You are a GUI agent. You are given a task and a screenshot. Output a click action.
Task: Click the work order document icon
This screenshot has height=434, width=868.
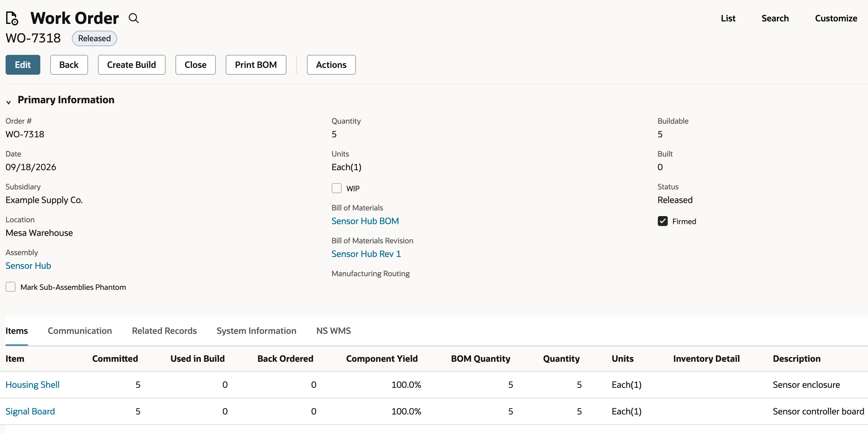click(x=12, y=18)
